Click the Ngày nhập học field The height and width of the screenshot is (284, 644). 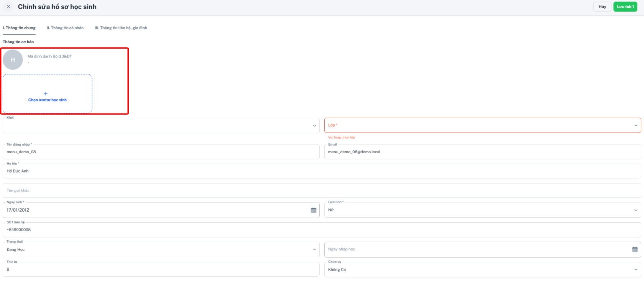[x=483, y=250]
